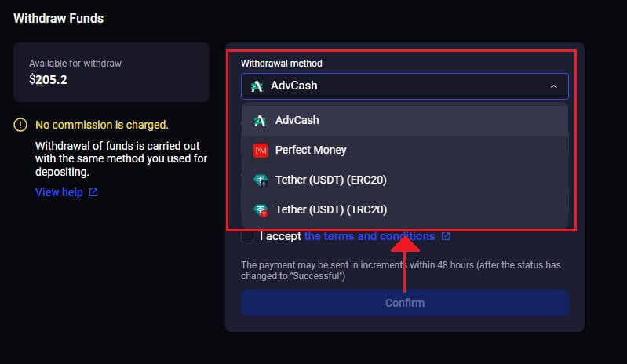Pick Tether (USDT) (TRC20) option
627x364 pixels.
(x=405, y=209)
